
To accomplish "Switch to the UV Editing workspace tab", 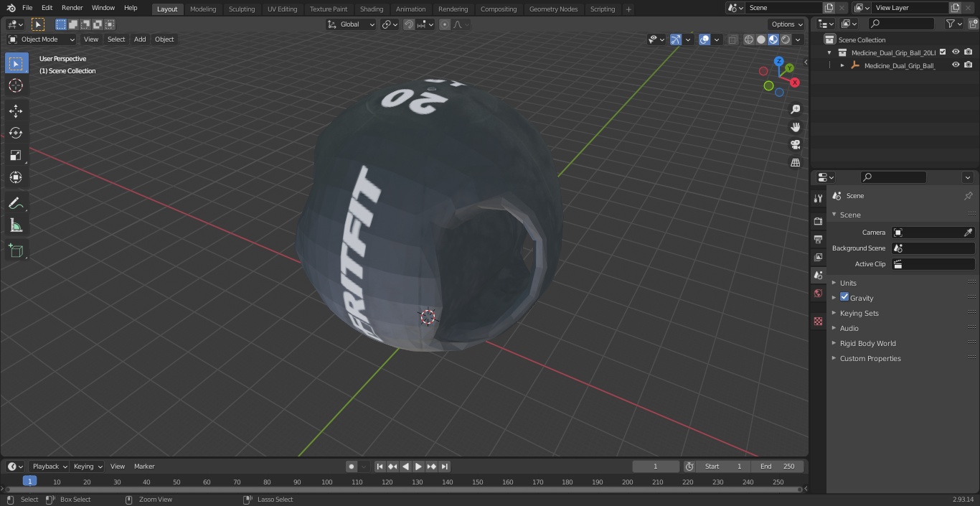I will 282,9.
